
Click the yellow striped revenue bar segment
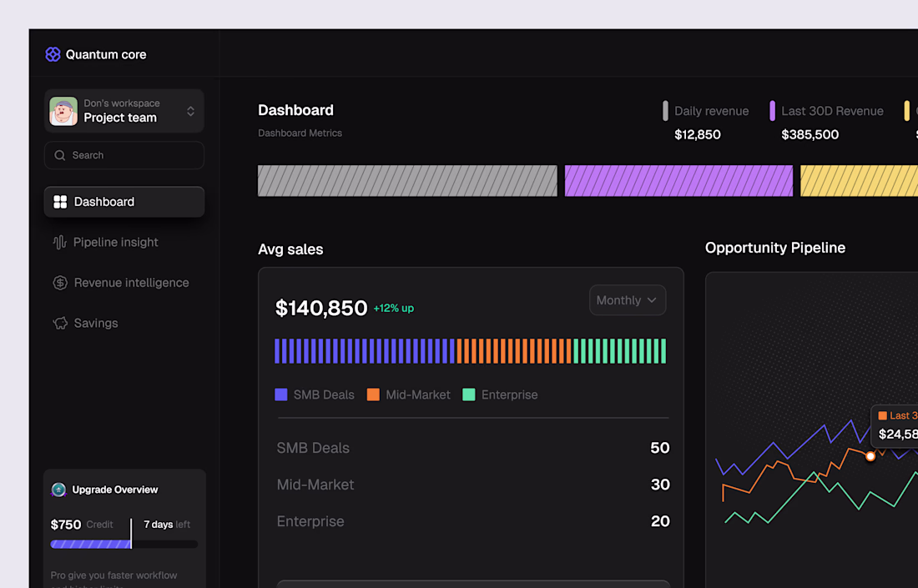pos(859,181)
